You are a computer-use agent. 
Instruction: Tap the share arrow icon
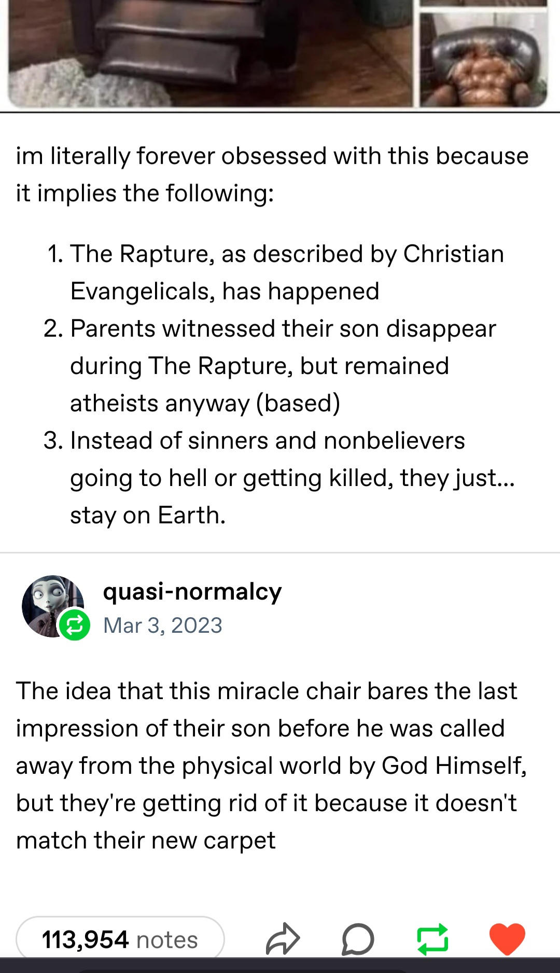coord(283,939)
